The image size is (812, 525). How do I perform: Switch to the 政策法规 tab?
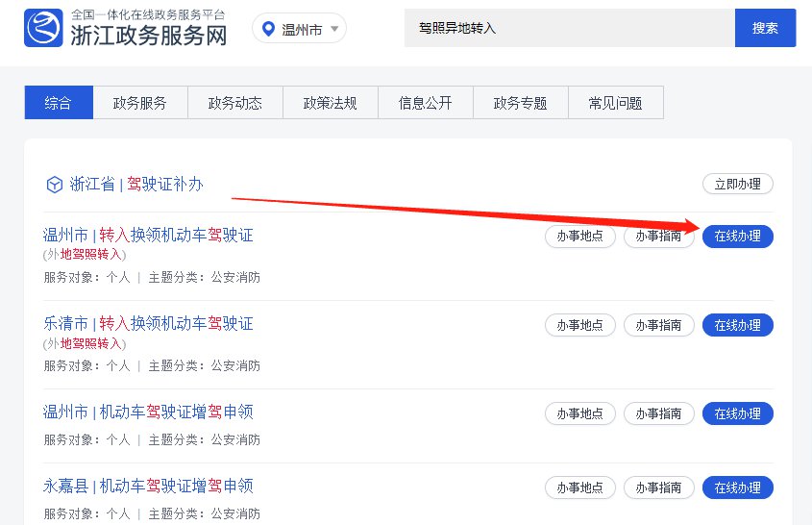coord(331,103)
